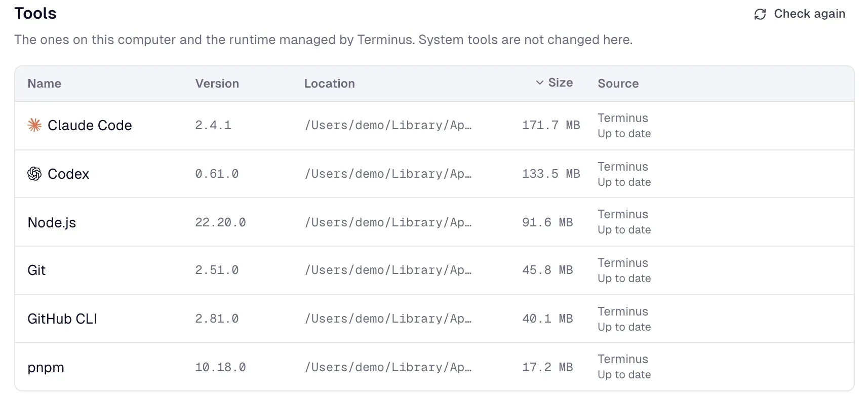Image resolution: width=868 pixels, height=394 pixels.
Task: Click version 2.81.0 of GitHub CLI
Action: (217, 319)
